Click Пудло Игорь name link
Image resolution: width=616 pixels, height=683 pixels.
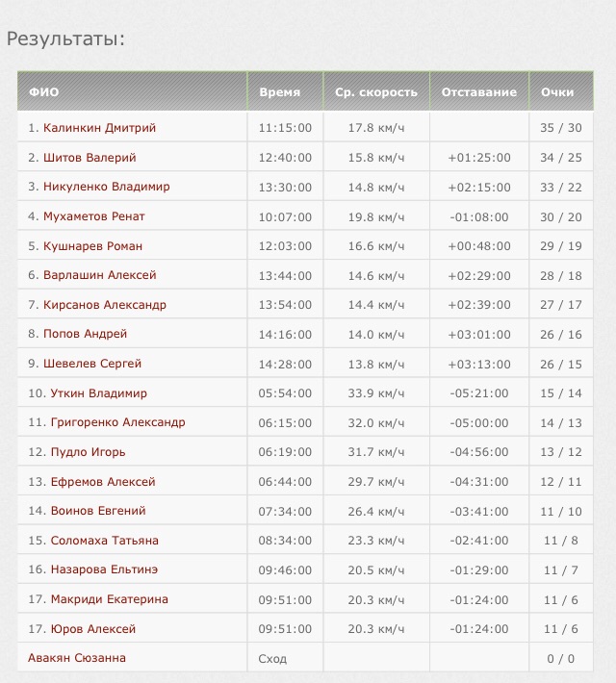tap(88, 452)
